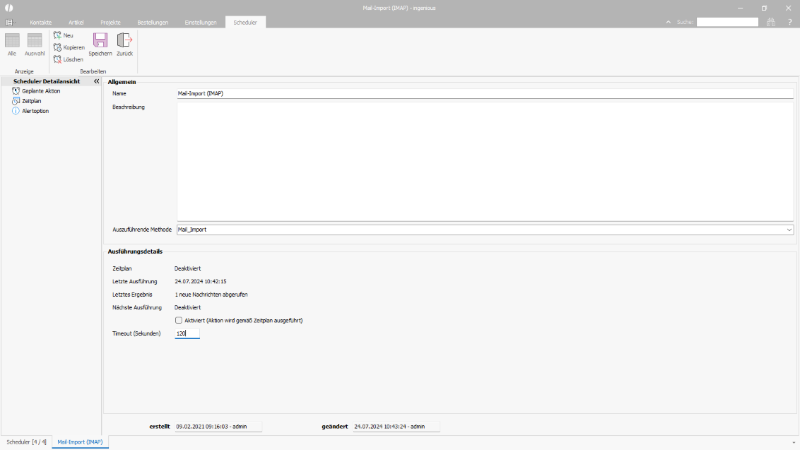Click the Zurück back icon

point(124,44)
